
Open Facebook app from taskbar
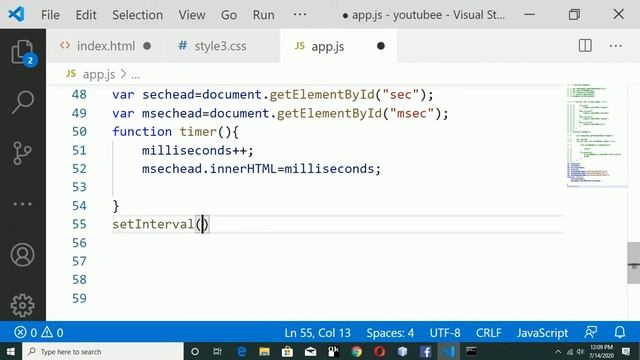tap(425, 351)
